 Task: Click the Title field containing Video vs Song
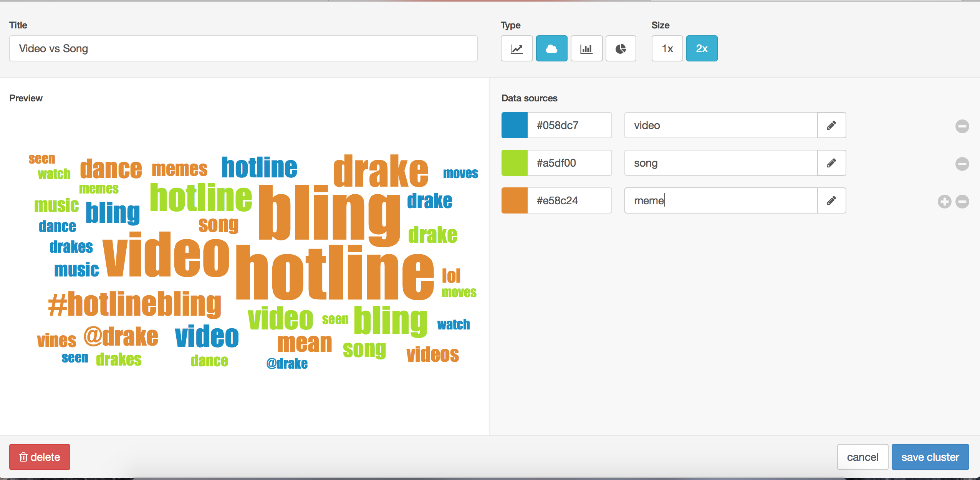pos(243,49)
